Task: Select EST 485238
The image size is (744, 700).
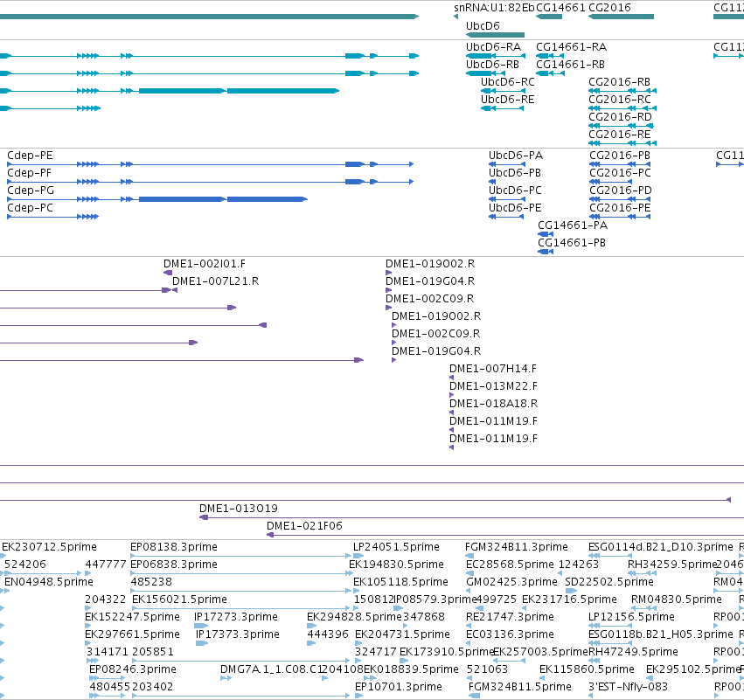Action: pos(151,582)
